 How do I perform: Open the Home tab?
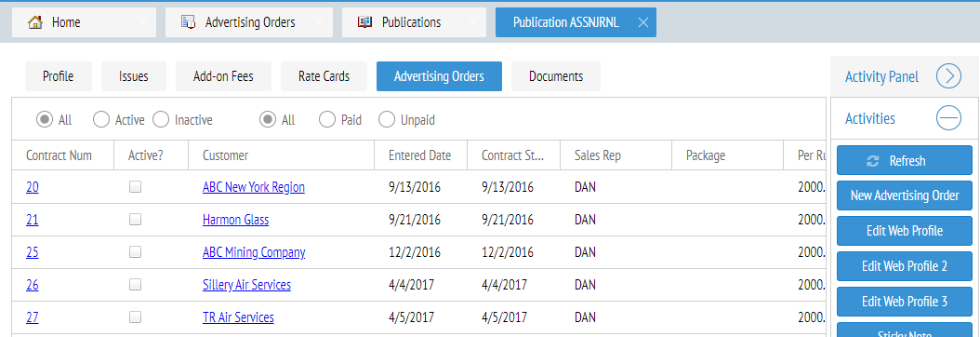84,22
